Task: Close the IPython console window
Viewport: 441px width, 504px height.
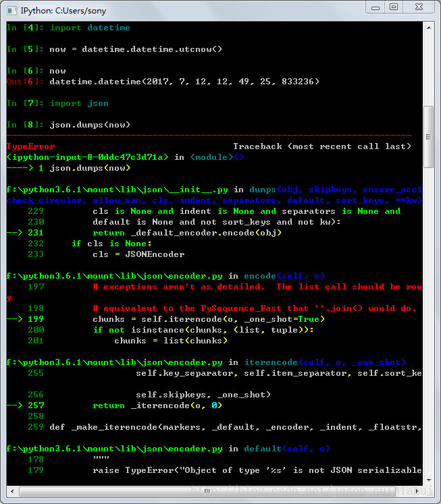Action: 419,7
